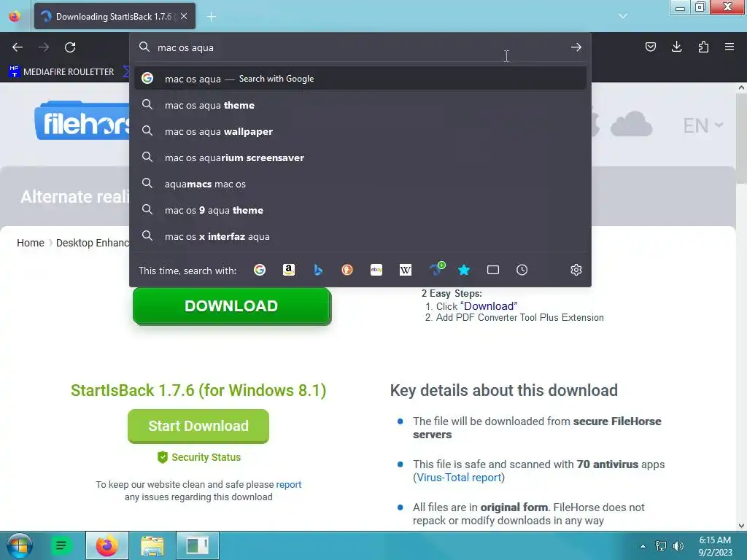Show hidden tray icons arrow
Viewport: 747px width, 560px height.
point(643,545)
